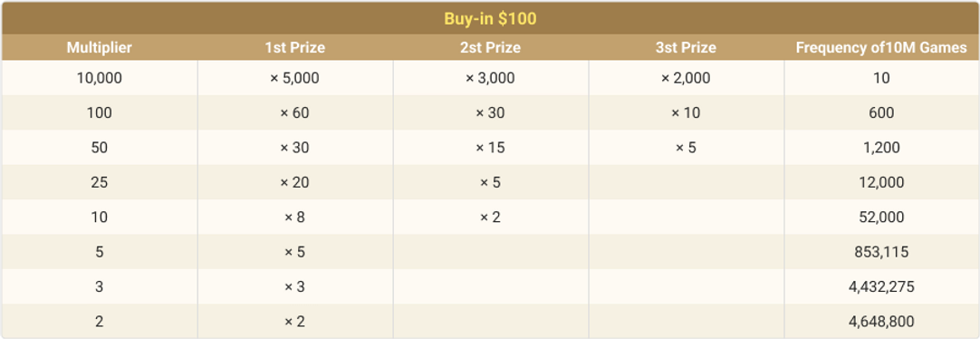980x339 pixels.
Task: Select the frequency value 52,000
Action: [881, 218]
